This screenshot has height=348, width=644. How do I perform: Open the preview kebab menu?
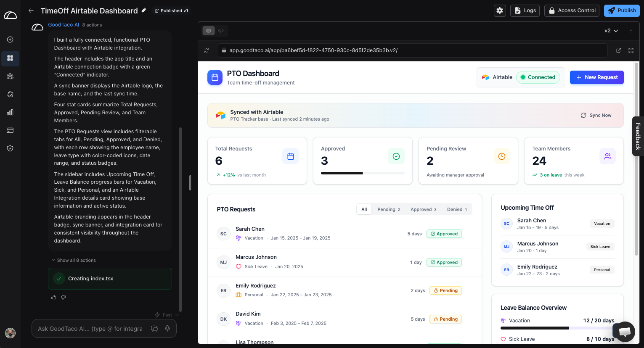pos(631,31)
